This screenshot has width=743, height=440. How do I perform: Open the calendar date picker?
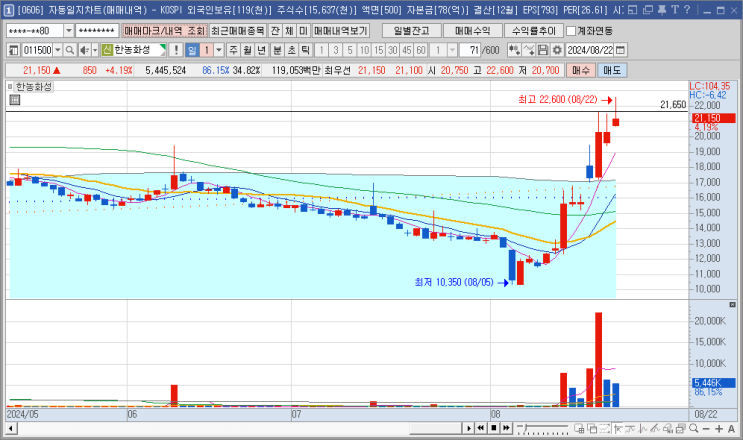[x=620, y=50]
